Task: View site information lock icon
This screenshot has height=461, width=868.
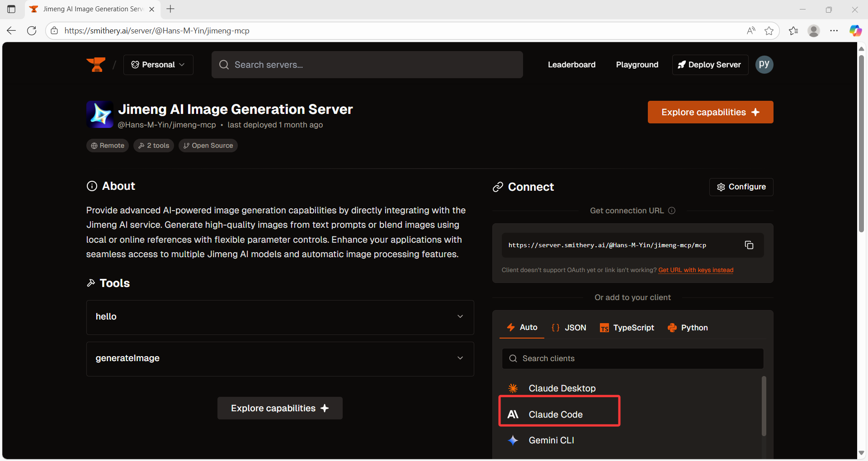Action: point(54,31)
